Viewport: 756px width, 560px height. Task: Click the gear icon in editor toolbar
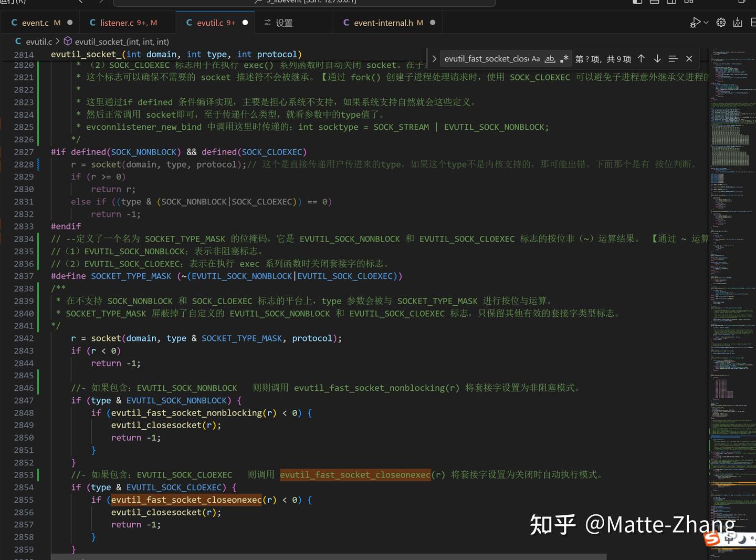click(721, 23)
